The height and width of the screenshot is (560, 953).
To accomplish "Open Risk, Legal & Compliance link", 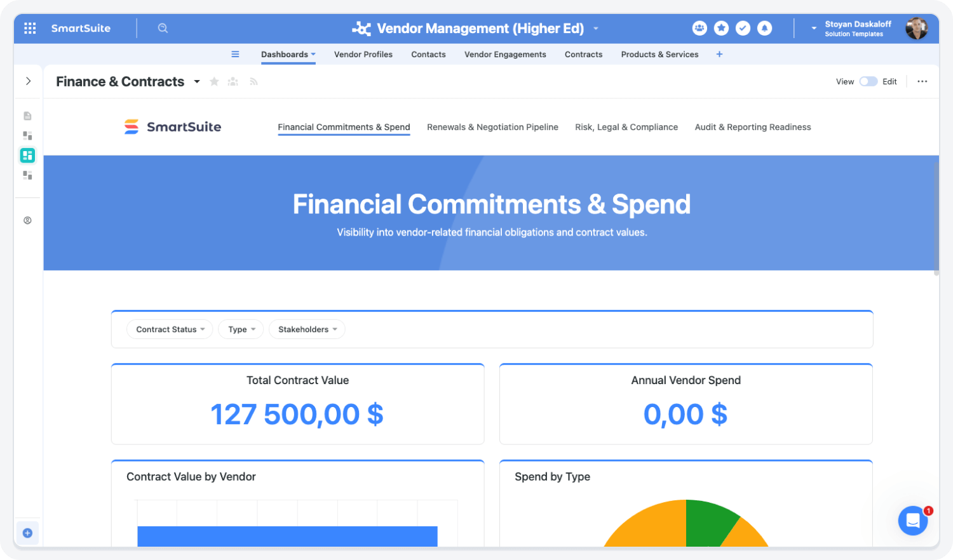I will click(x=626, y=127).
